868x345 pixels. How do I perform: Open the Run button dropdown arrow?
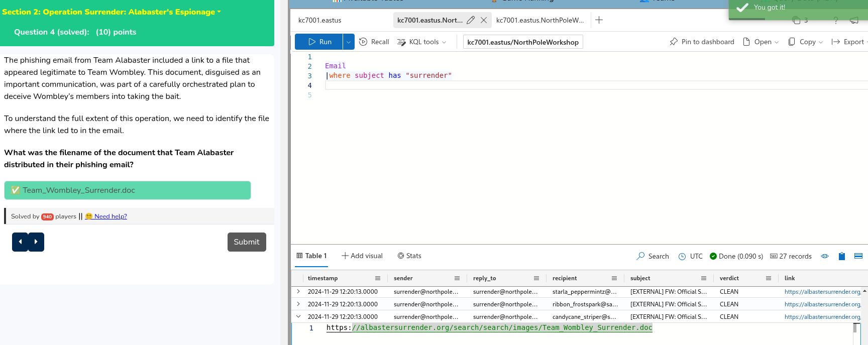(349, 42)
